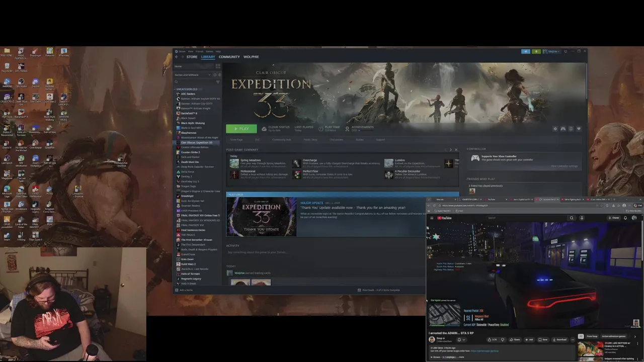Add Expedition 33 to favorites heart
This screenshot has height=362, width=644.
(579, 129)
